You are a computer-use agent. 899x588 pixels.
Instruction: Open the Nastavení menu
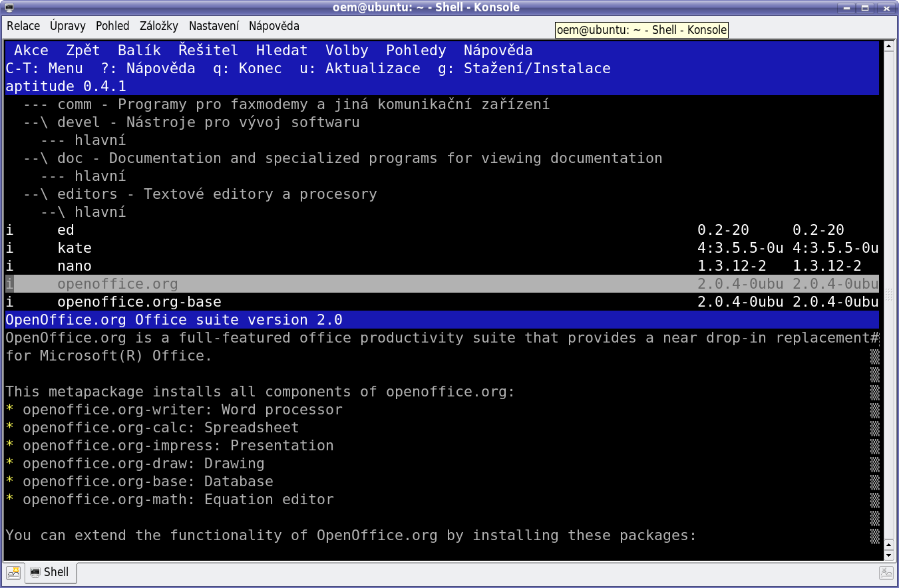(x=214, y=26)
